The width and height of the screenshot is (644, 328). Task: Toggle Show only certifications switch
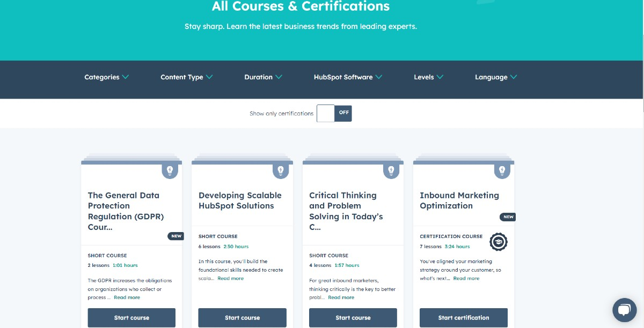pos(334,114)
